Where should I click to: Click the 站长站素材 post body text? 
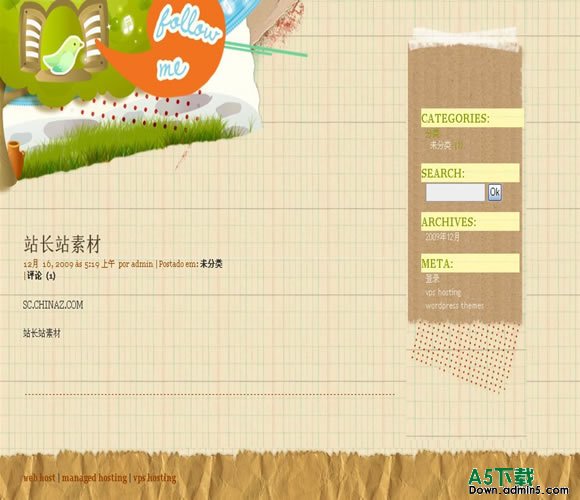pyautogui.click(x=42, y=333)
